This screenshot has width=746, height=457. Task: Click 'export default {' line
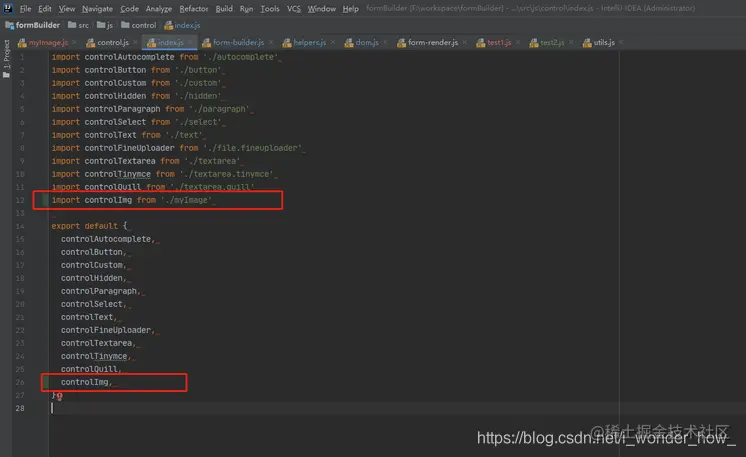coord(89,226)
